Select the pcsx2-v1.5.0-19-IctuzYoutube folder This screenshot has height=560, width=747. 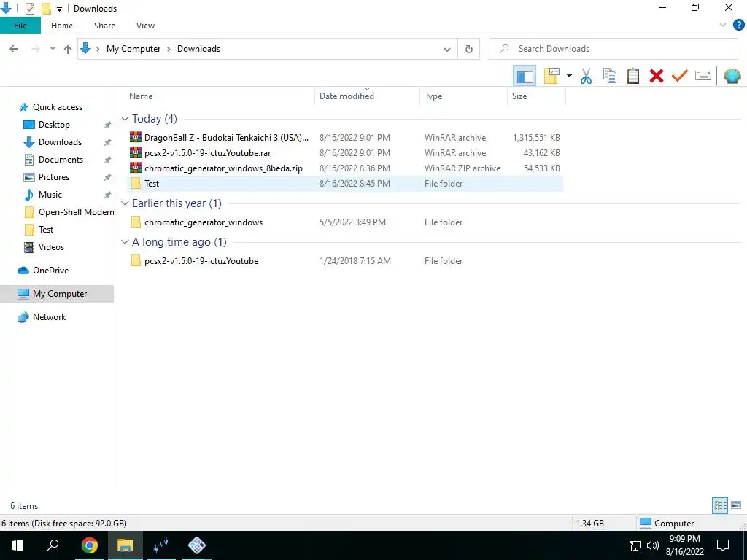(345, 261)
